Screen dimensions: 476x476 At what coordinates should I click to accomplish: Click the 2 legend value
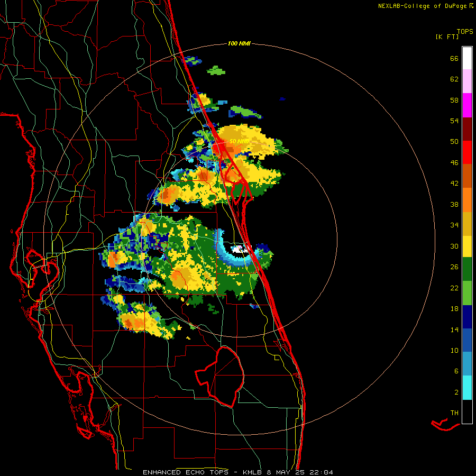456,392
